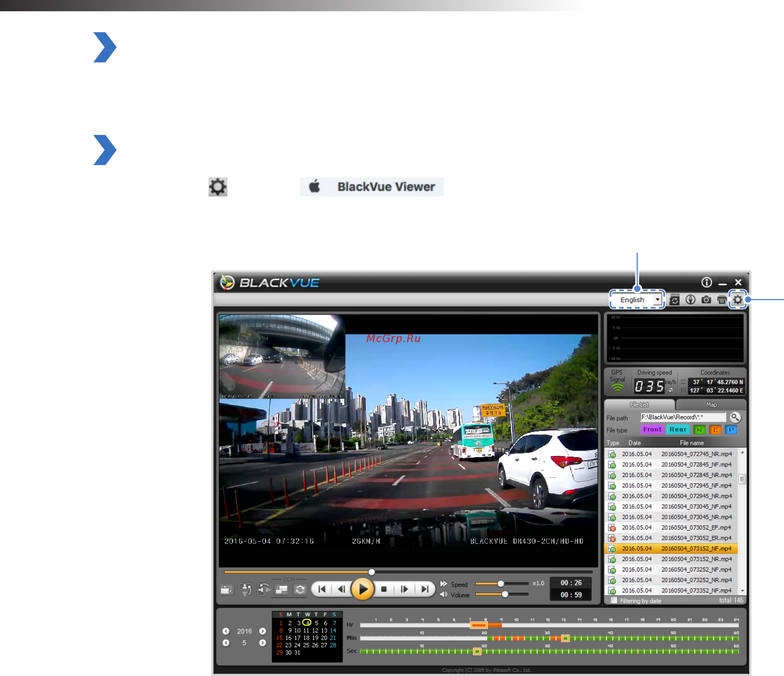
Task: Click the Sec timeline marker
Action: pyautogui.click(x=477, y=651)
